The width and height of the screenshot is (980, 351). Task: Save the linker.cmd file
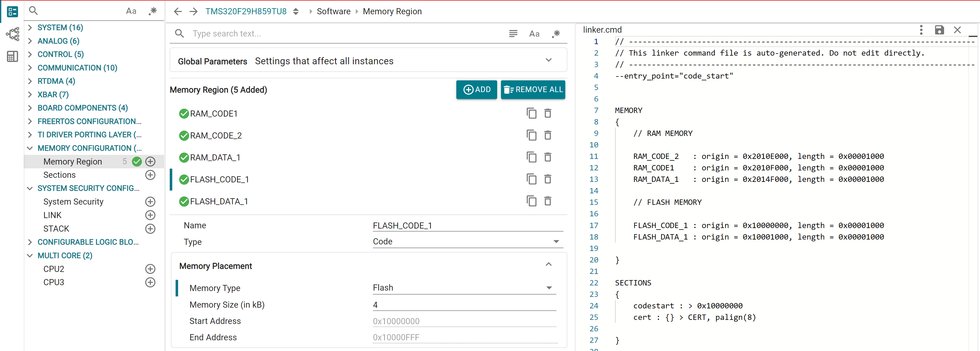pyautogui.click(x=939, y=30)
